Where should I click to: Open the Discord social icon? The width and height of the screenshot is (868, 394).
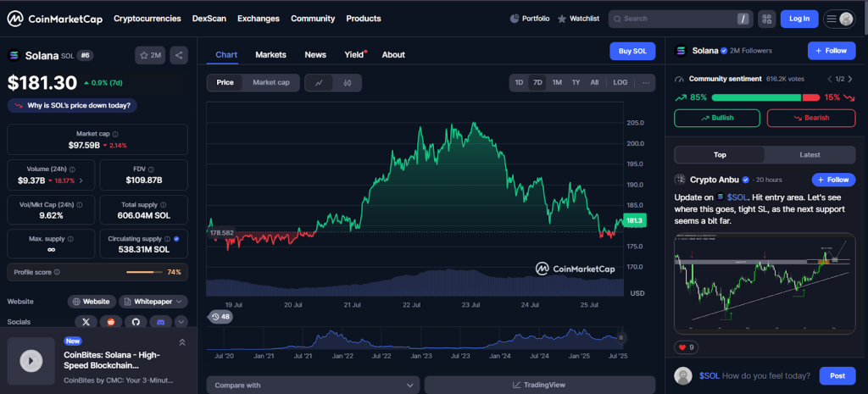click(x=160, y=321)
